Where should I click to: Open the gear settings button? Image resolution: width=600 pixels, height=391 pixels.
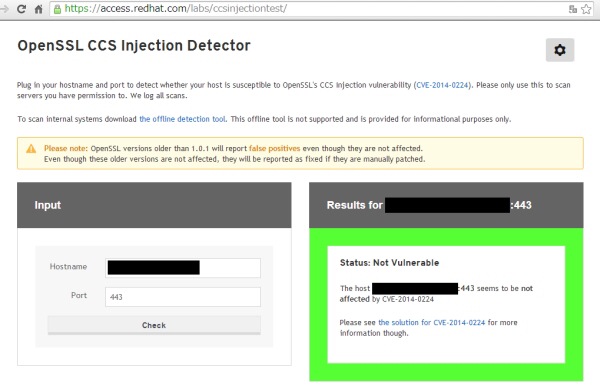(x=560, y=50)
